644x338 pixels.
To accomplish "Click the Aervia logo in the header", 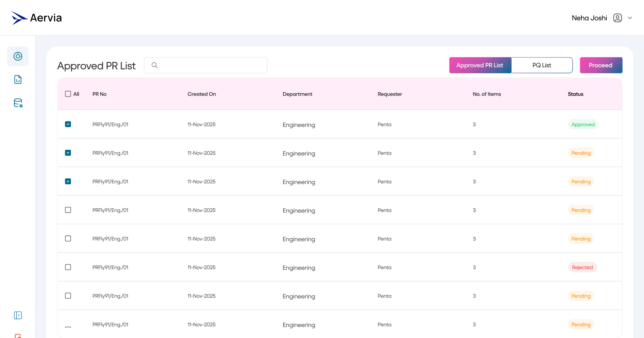I will pyautogui.click(x=36, y=17).
